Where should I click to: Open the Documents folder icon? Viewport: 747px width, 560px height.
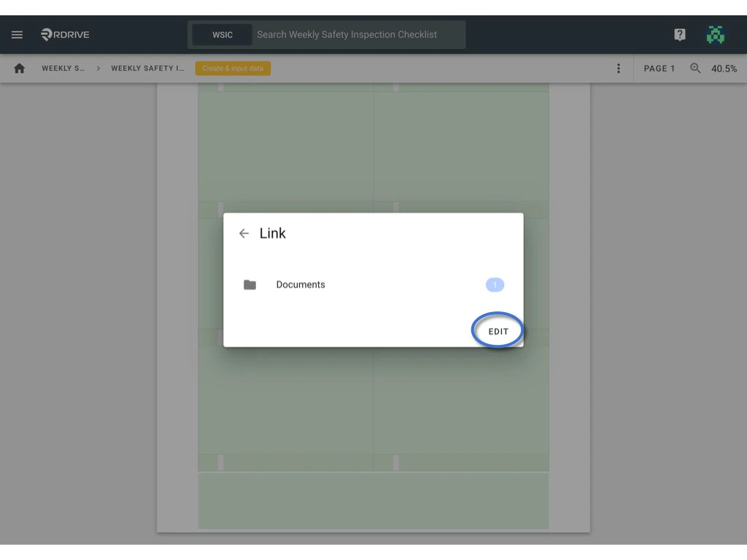(249, 284)
